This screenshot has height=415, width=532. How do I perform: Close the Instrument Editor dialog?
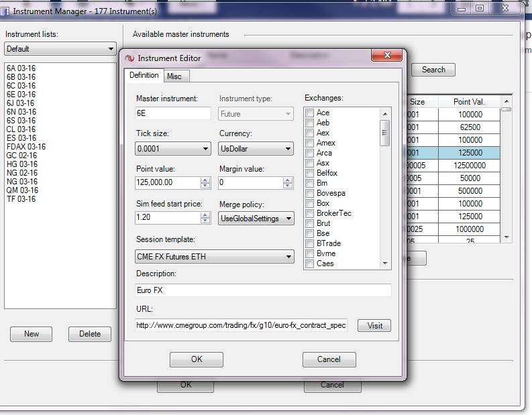(x=387, y=55)
